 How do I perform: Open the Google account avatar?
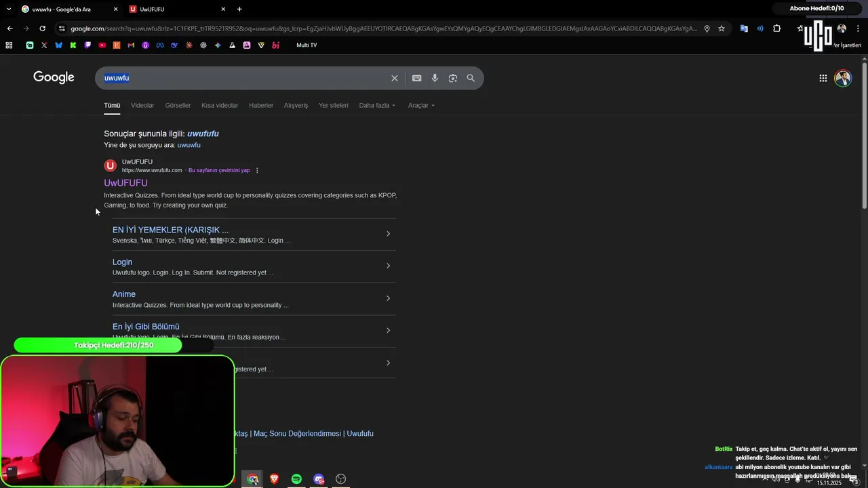coord(843,78)
